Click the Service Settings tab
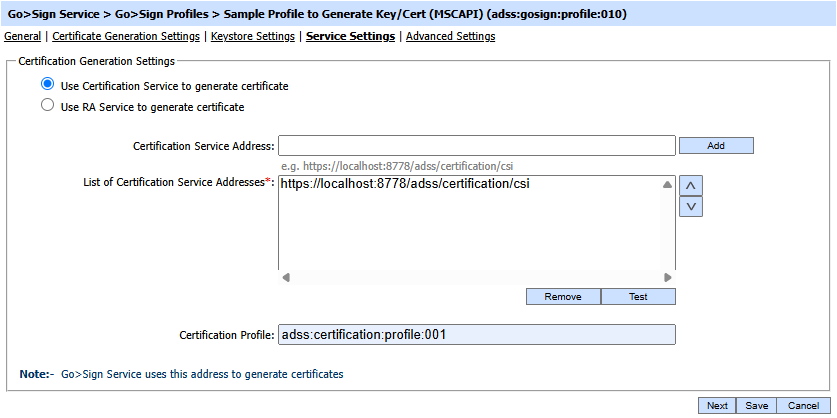This screenshot has width=837, height=418. tap(350, 37)
